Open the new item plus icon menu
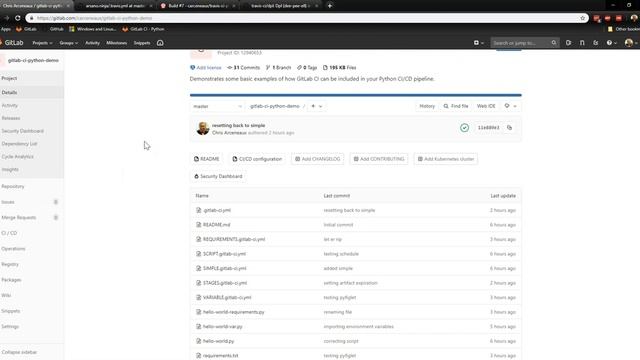640x360 pixels. pos(478,43)
